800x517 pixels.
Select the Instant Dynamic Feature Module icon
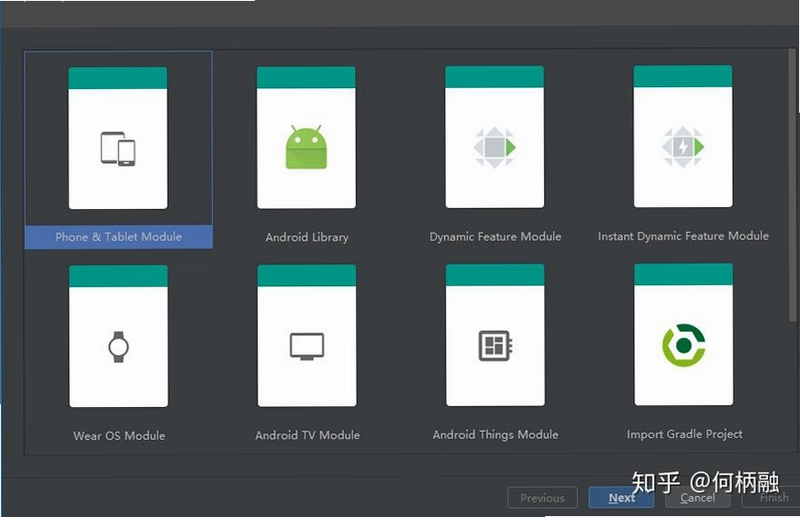click(683, 147)
